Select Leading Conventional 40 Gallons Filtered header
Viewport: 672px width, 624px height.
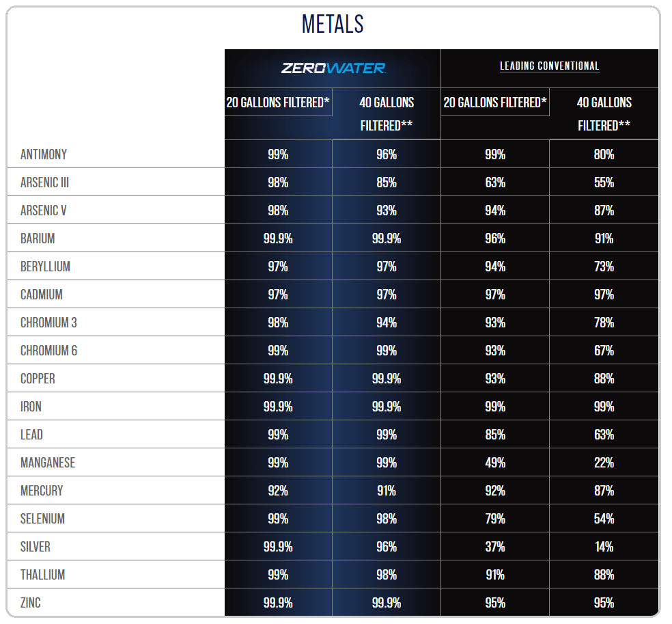pos(604,113)
